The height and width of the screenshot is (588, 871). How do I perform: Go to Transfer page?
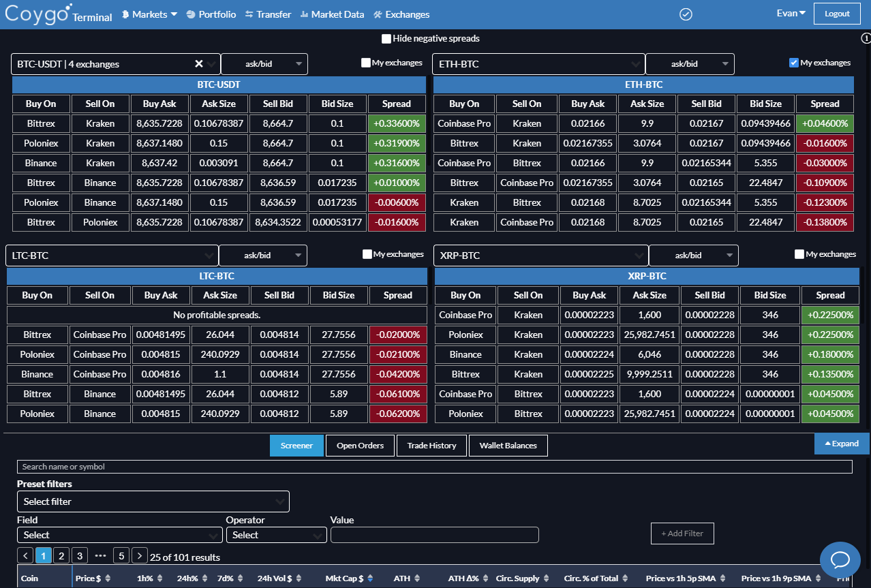tap(268, 14)
